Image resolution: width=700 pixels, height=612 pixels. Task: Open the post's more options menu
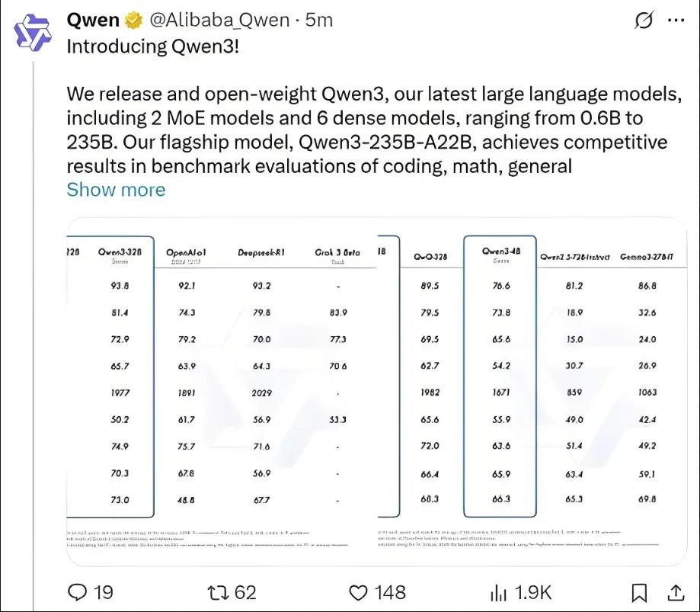pyautogui.click(x=677, y=21)
